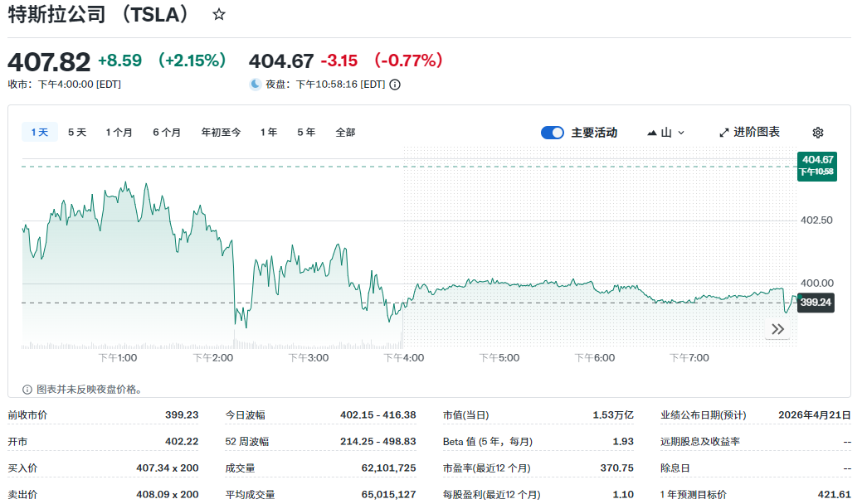Select the 全部 time range

pyautogui.click(x=346, y=132)
